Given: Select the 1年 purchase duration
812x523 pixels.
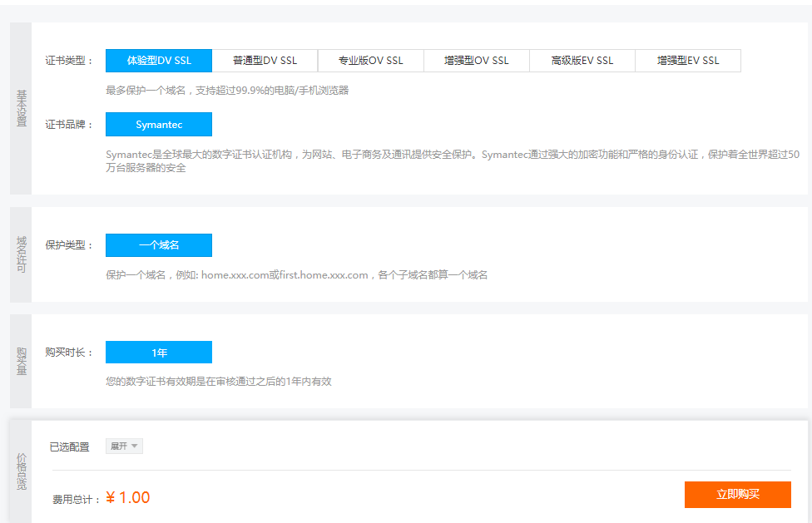Looking at the screenshot, I should [x=159, y=353].
